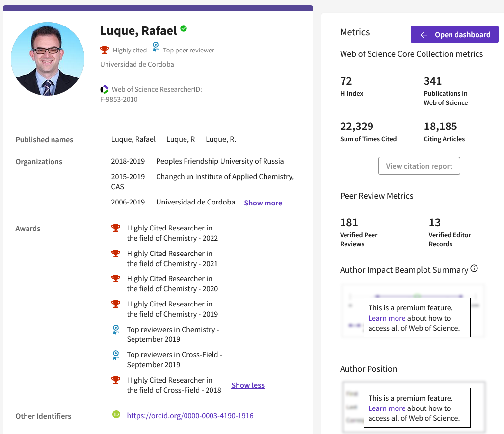Click the green ORCID icon
Viewport: 504px width, 434px height.
[x=116, y=415]
